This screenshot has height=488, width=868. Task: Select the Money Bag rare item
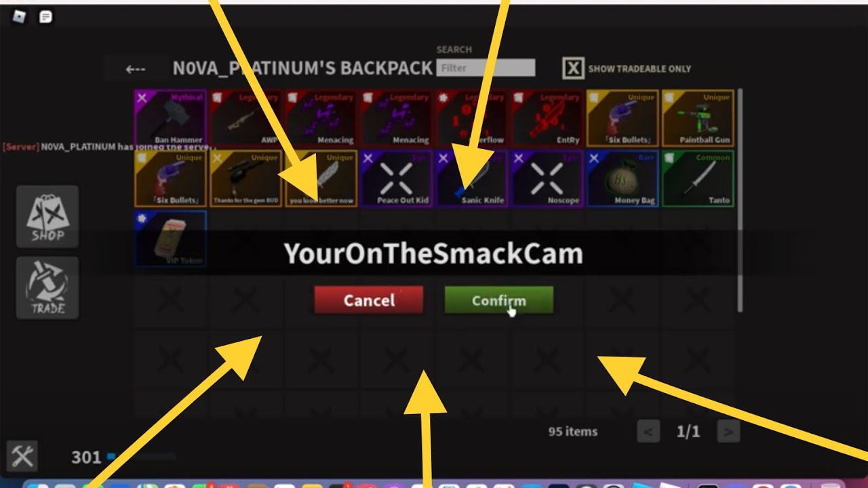click(x=623, y=178)
